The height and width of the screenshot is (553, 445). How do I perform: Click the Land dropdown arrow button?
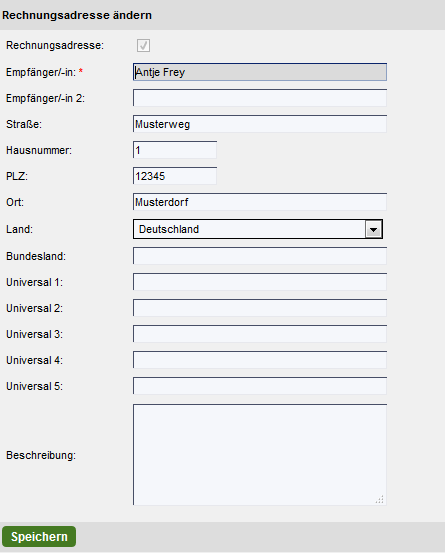click(373, 230)
